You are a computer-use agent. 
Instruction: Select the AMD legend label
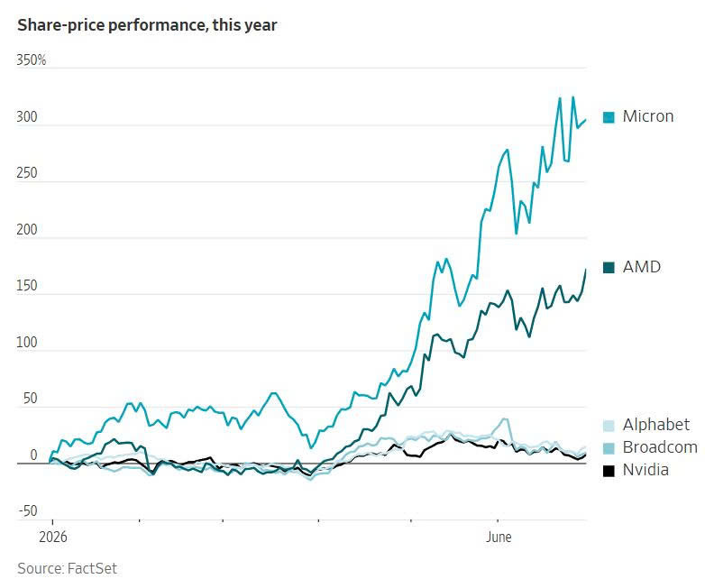tap(642, 267)
